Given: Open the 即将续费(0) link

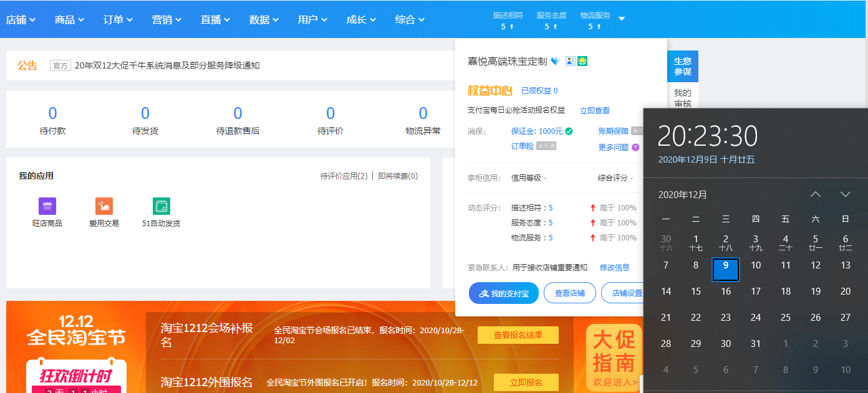Looking at the screenshot, I should tap(398, 176).
